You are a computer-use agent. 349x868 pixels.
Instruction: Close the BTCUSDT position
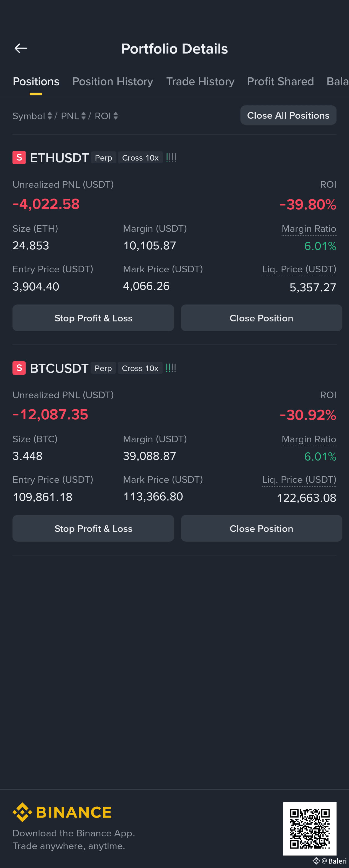(x=261, y=528)
